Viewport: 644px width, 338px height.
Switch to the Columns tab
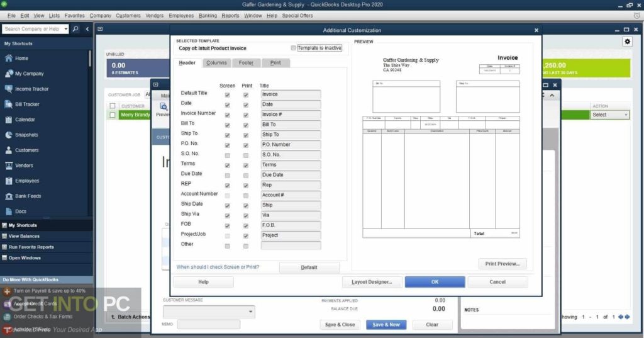click(216, 63)
